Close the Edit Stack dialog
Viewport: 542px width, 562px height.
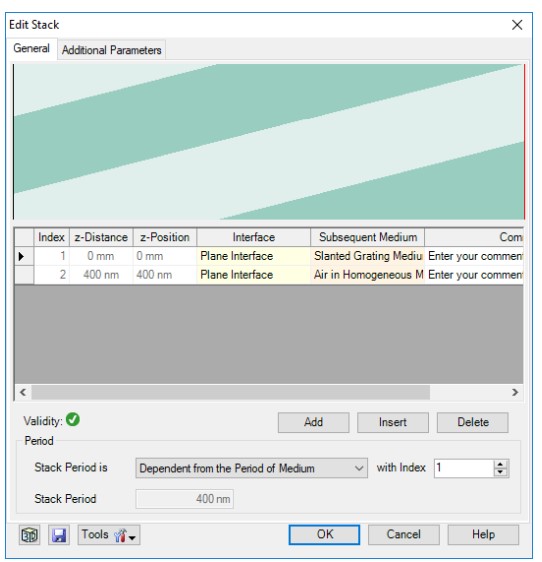pos(517,25)
